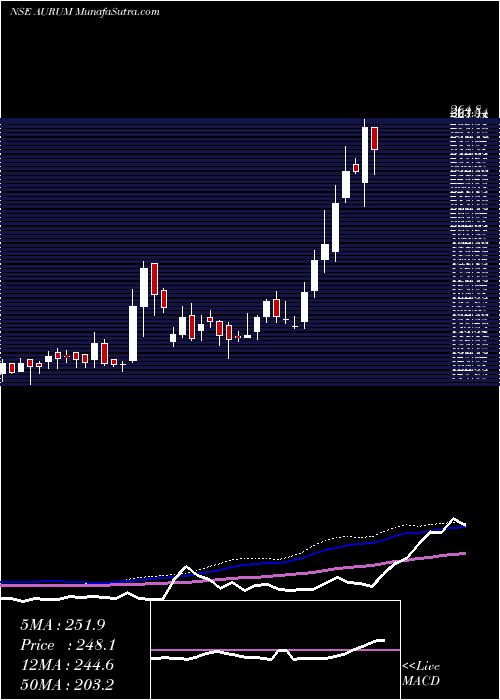500x700 pixels.
Task: Click the <<Live MACD label
Action: click(421, 673)
